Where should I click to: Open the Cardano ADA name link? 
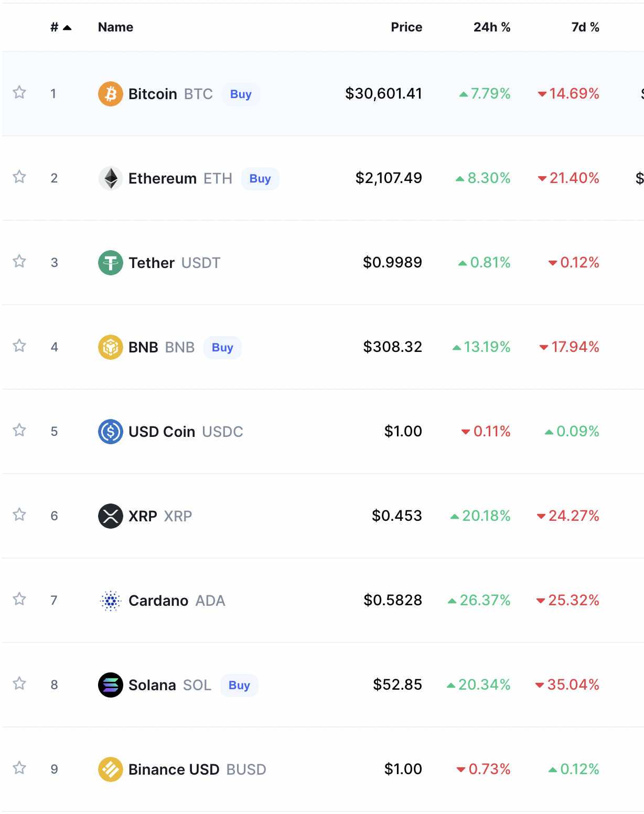point(177,601)
